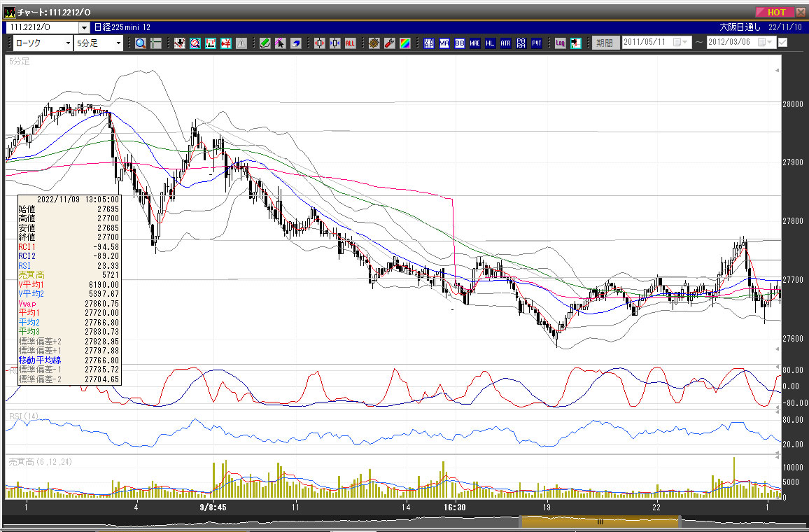Toggle the MAE envelope indicator icon
The image size is (809, 532).
474,43
